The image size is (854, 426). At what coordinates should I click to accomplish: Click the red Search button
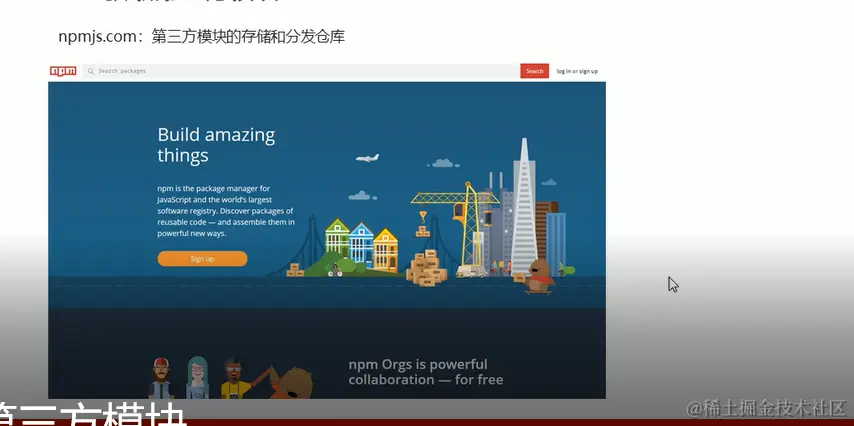534,71
